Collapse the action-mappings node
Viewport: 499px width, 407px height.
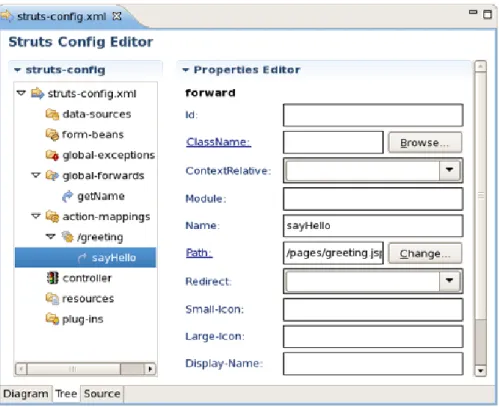[x=36, y=216]
